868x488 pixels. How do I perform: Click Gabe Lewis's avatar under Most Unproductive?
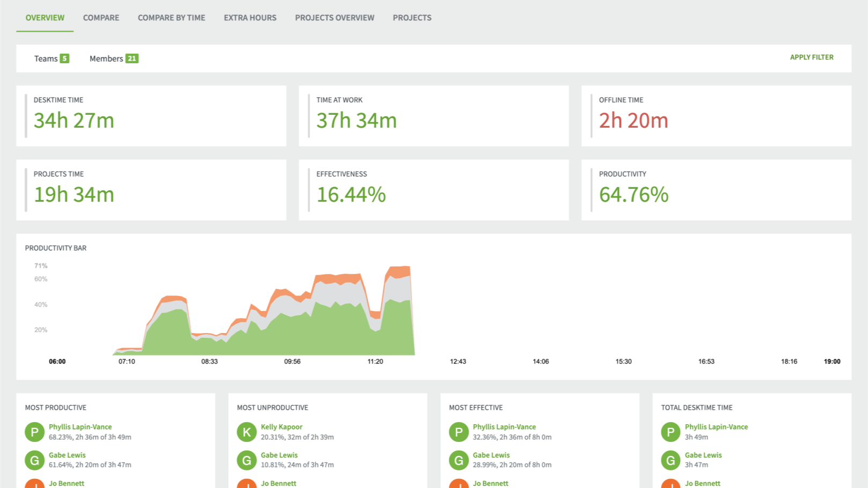pyautogui.click(x=246, y=460)
